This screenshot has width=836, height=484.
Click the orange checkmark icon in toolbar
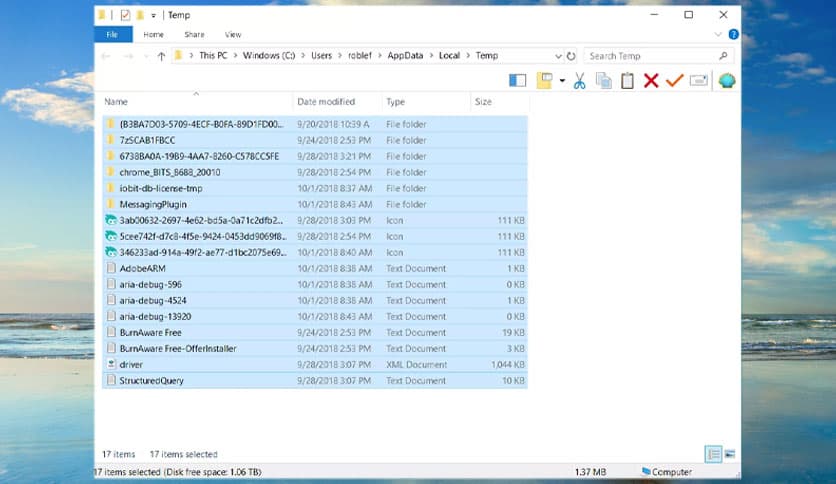(x=674, y=81)
